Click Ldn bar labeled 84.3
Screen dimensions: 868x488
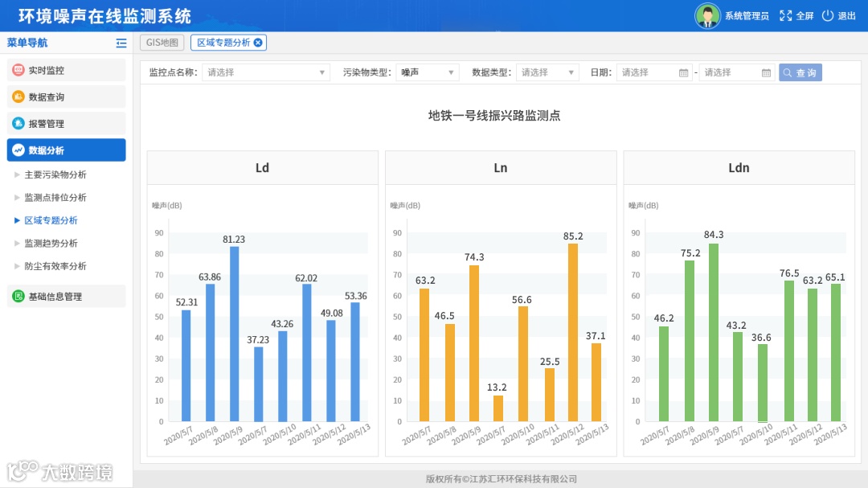(x=714, y=332)
